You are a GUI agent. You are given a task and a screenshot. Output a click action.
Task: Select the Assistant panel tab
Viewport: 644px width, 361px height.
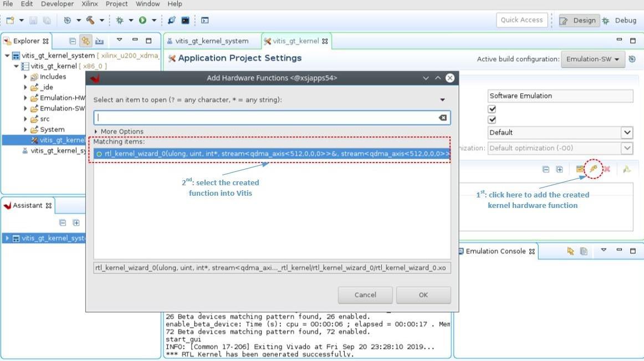tap(28, 206)
